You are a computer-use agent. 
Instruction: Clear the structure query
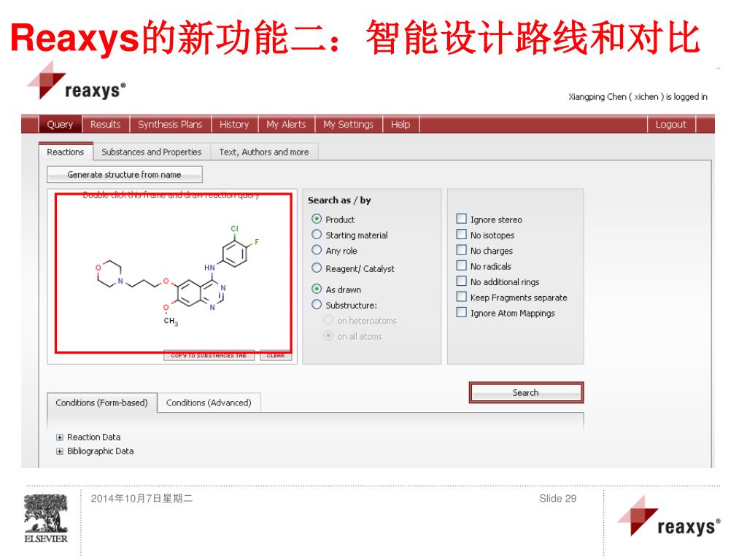click(x=276, y=356)
